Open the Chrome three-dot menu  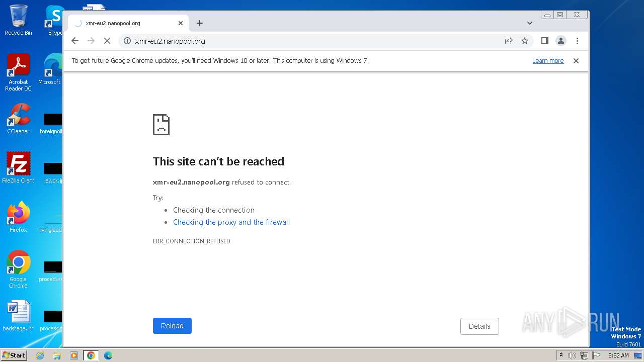(x=577, y=41)
